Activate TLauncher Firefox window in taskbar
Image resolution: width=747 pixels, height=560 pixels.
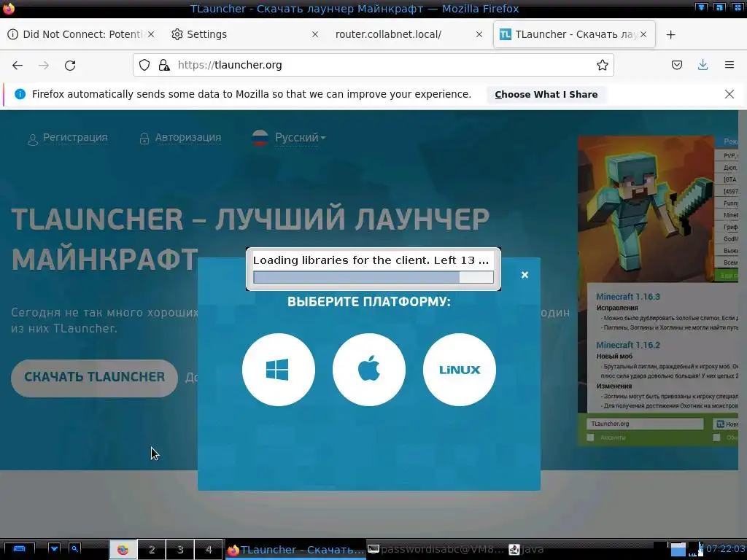(295, 550)
